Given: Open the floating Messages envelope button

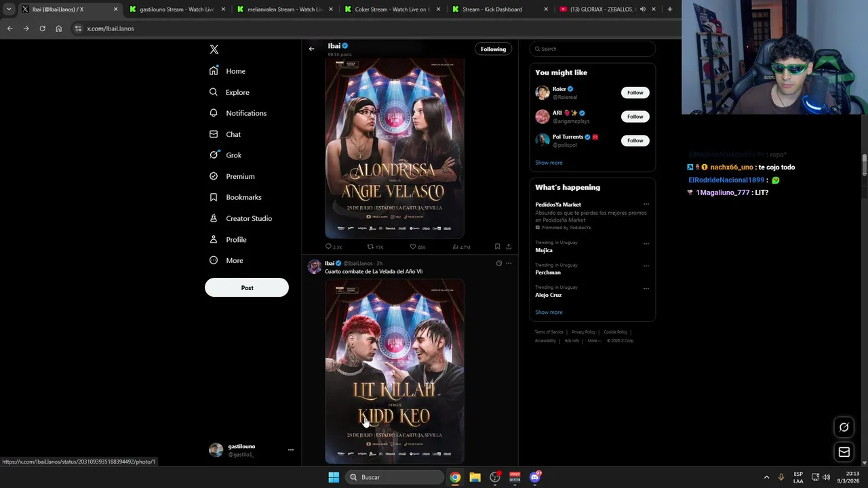Looking at the screenshot, I should (x=844, y=452).
